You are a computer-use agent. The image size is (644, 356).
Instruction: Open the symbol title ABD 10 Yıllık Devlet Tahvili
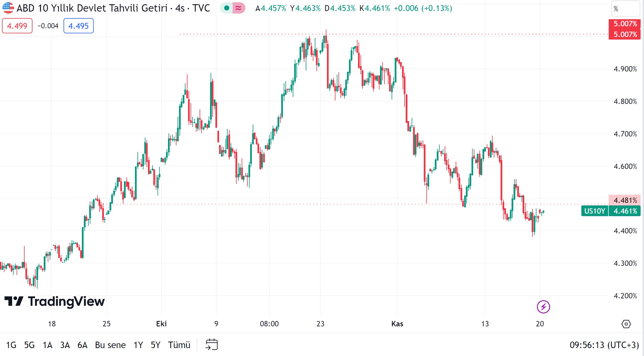tap(92, 8)
